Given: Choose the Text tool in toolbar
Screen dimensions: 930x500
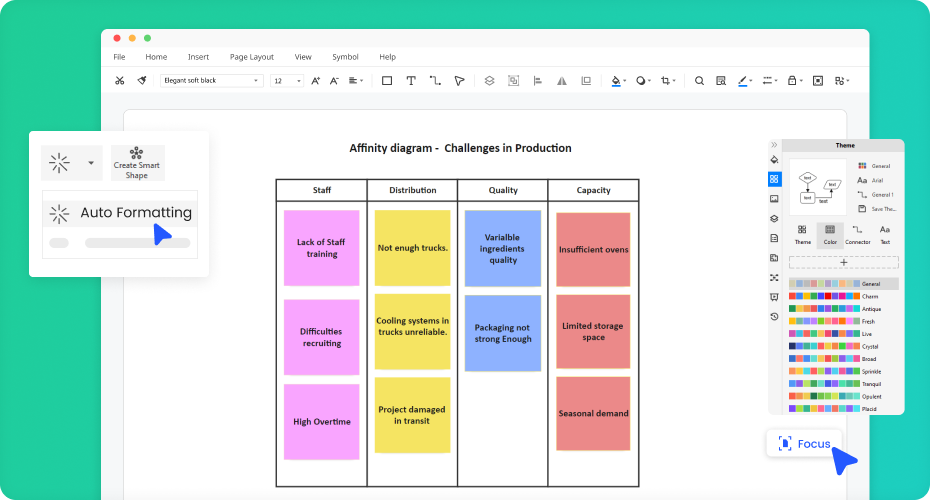Looking at the screenshot, I should pyautogui.click(x=411, y=81).
